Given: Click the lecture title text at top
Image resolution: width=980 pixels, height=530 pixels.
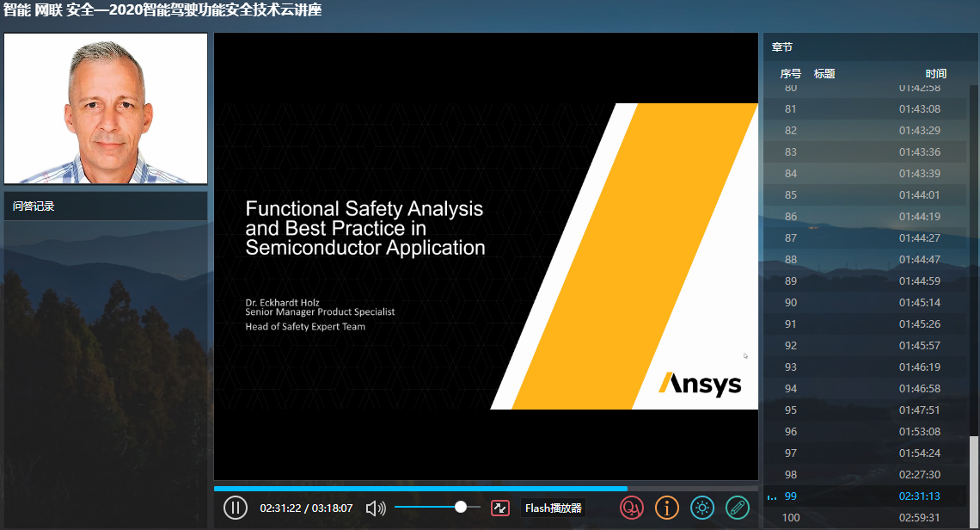Looking at the screenshot, I should [162, 10].
